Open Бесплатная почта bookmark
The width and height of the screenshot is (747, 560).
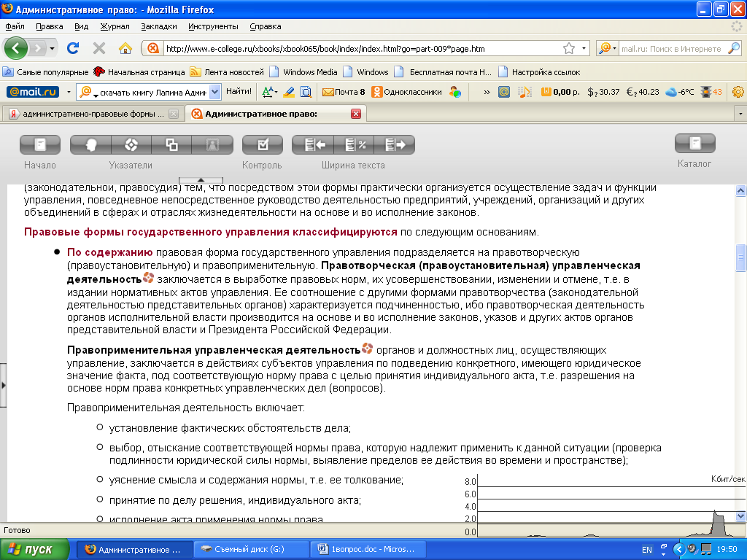(x=444, y=72)
